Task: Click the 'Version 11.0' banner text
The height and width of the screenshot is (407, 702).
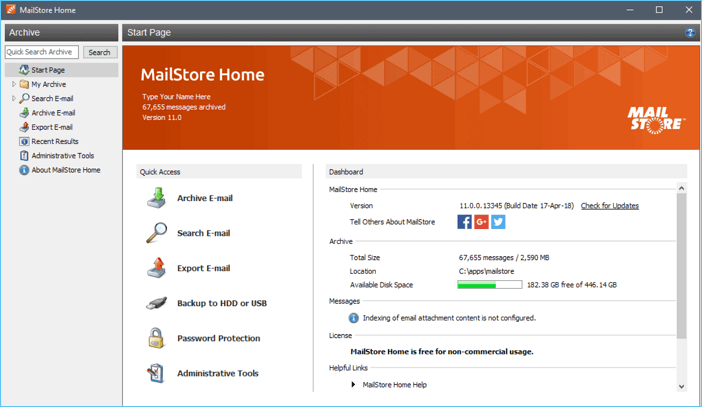Action: coord(162,117)
